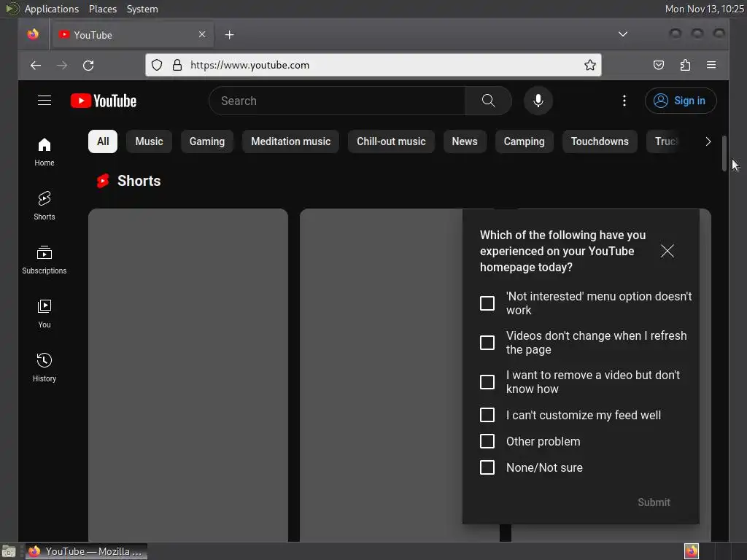Open Firefox application menu
The image size is (747, 560).
point(711,65)
